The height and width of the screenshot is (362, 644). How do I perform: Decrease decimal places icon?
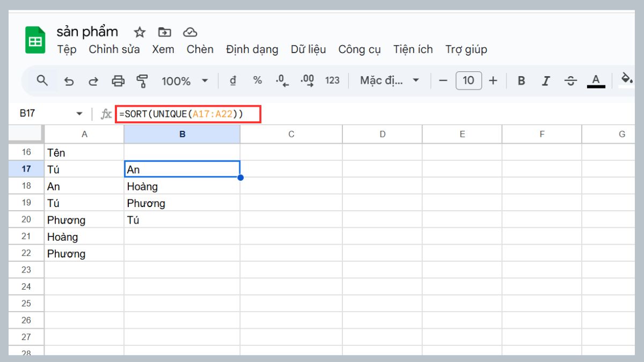pos(281,80)
